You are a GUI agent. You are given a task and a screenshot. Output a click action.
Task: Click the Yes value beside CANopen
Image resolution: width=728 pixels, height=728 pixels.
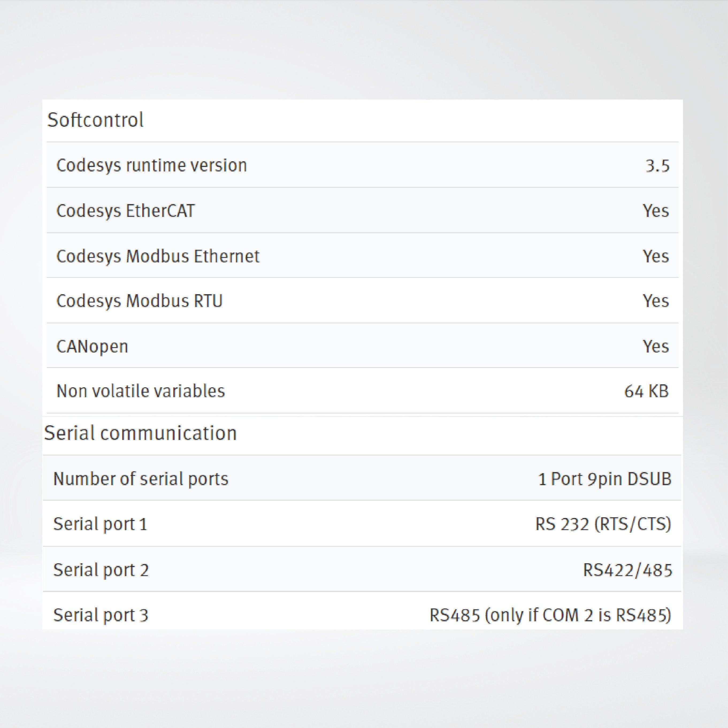[x=656, y=346]
